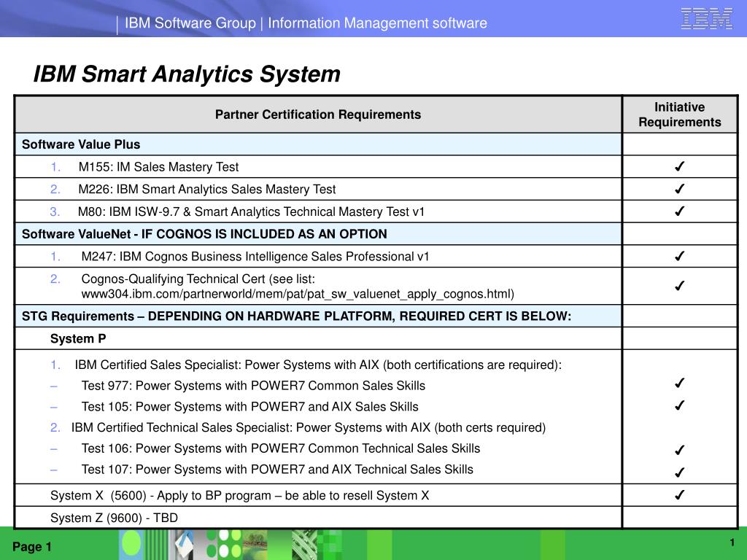Click the checkmark for M155 IM Sales Mastery Test
The height and width of the screenshot is (560, 747).
point(679,166)
